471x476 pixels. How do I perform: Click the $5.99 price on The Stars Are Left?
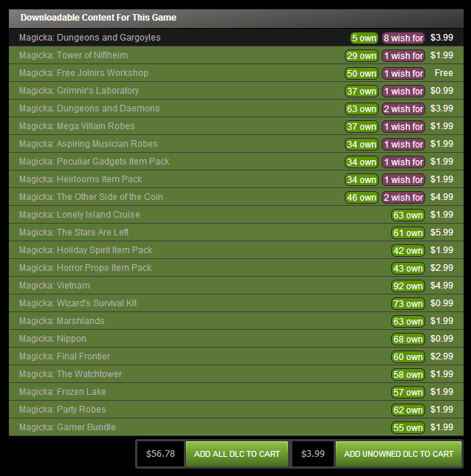[441, 232]
